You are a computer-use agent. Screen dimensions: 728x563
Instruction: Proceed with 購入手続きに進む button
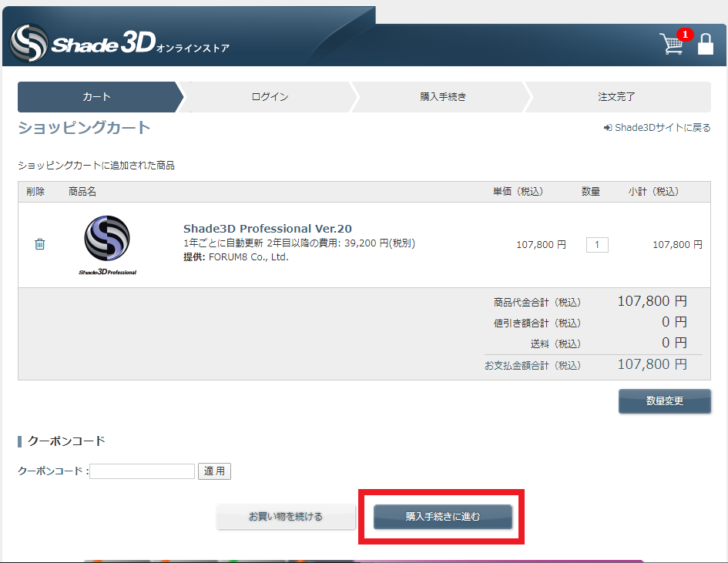(x=442, y=517)
